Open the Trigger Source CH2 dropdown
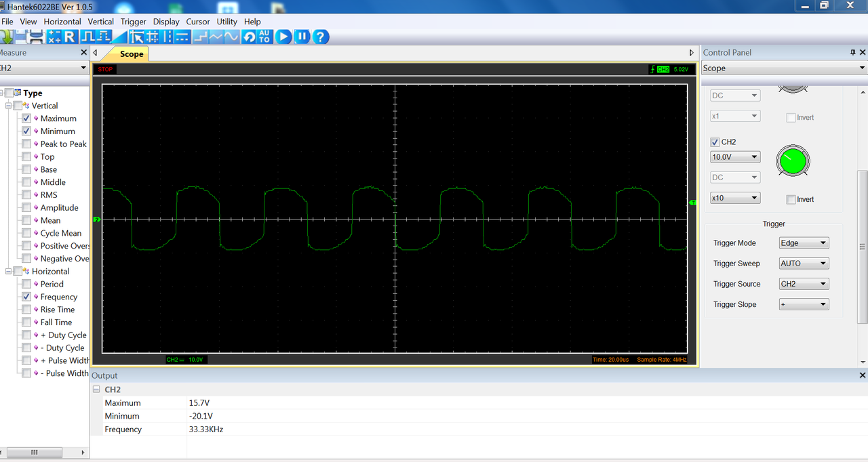868x462 pixels. pyautogui.click(x=804, y=284)
